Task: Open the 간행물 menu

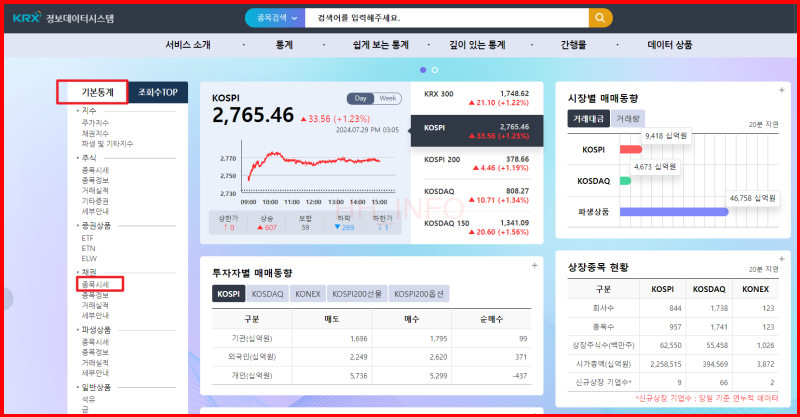Action: (573, 45)
